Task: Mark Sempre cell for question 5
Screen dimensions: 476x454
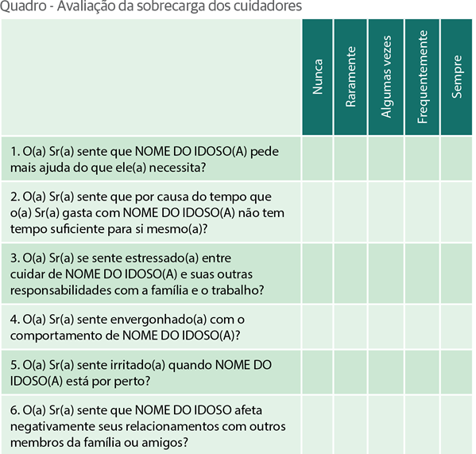Action: (x=456, y=372)
